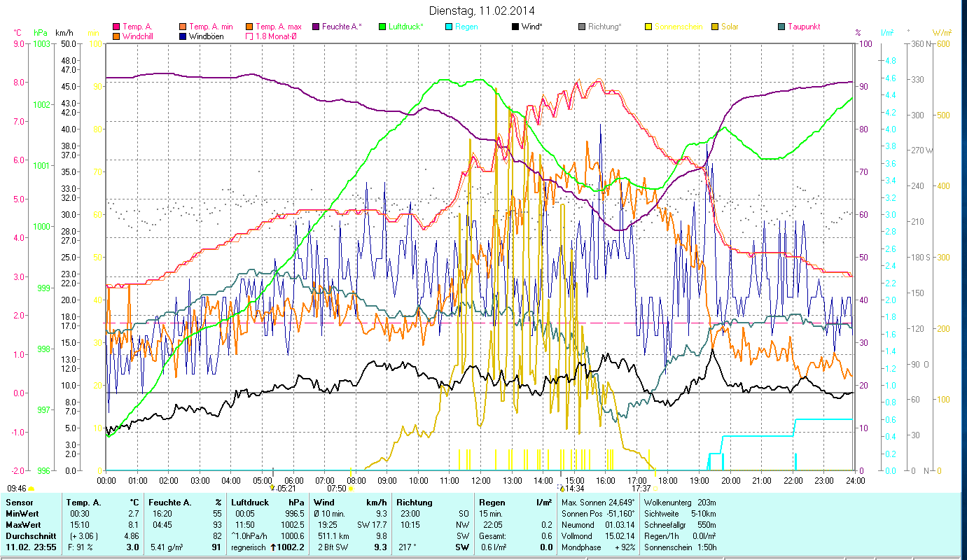Click the Regen column header in the table

492,503
